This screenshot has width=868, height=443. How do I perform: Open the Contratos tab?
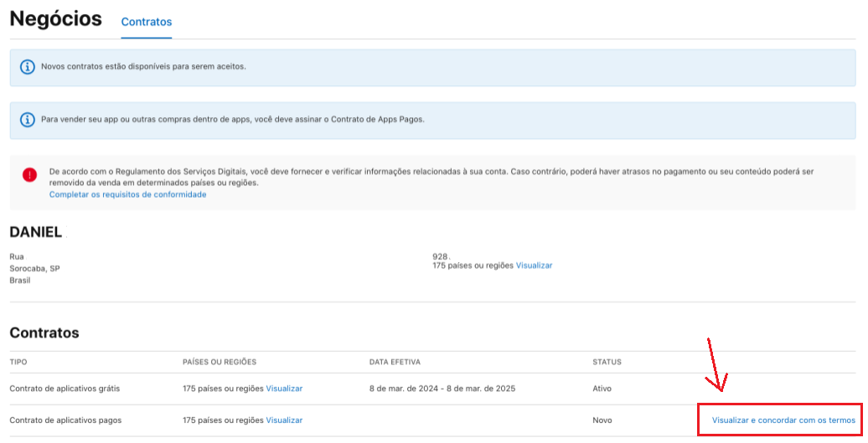[x=146, y=22]
